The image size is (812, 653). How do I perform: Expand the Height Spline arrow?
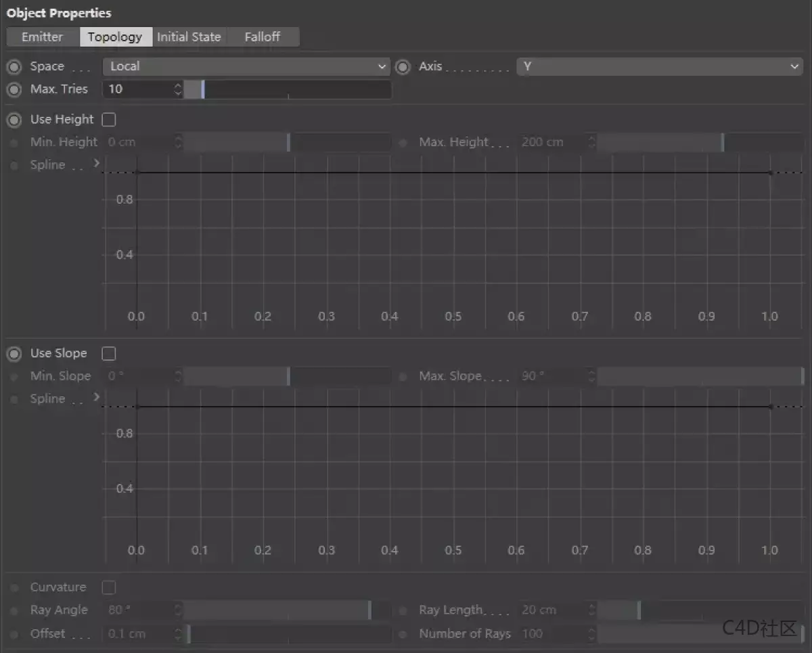(x=96, y=163)
